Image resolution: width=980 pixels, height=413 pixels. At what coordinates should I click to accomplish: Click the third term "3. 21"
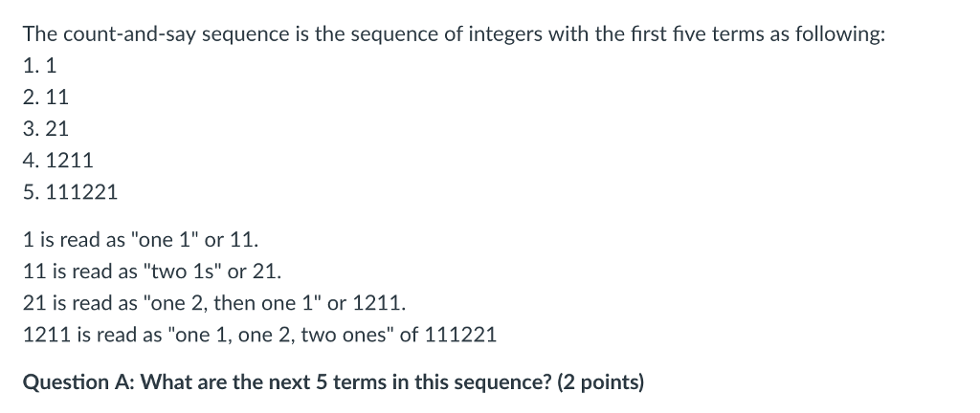coord(46,129)
